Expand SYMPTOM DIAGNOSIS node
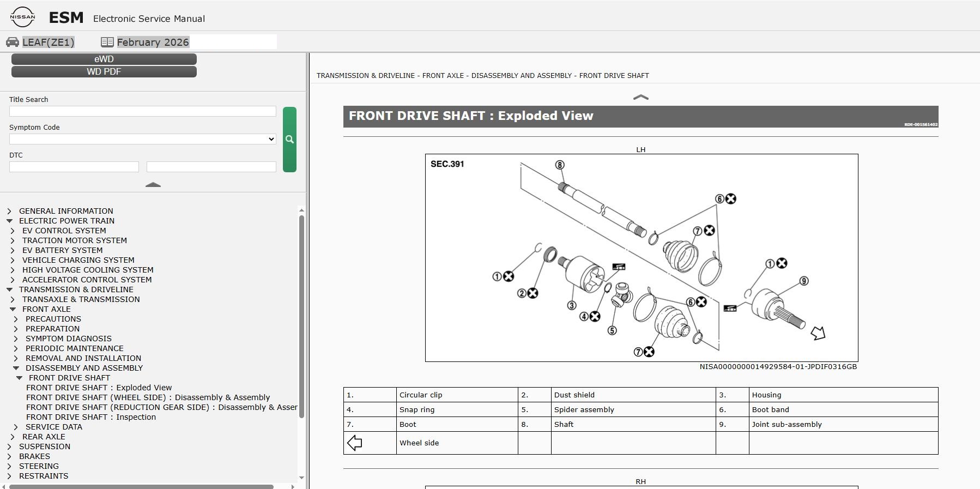Image resolution: width=980 pixels, height=489 pixels. (x=16, y=339)
